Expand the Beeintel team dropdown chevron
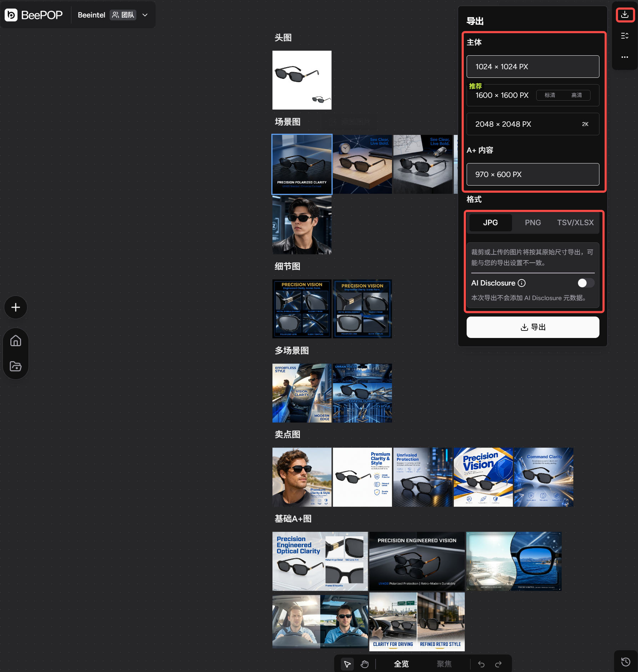The image size is (638, 672). pyautogui.click(x=145, y=15)
